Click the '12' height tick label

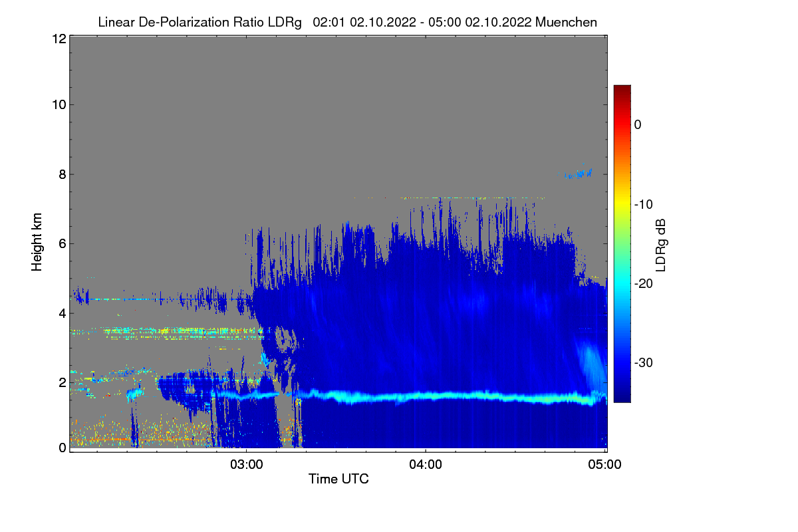pyautogui.click(x=59, y=39)
